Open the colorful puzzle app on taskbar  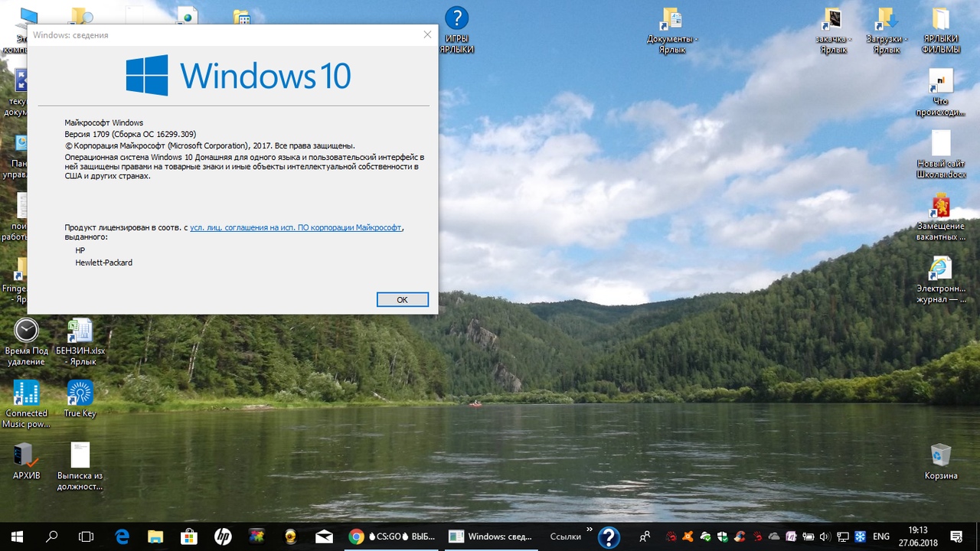pos(256,536)
